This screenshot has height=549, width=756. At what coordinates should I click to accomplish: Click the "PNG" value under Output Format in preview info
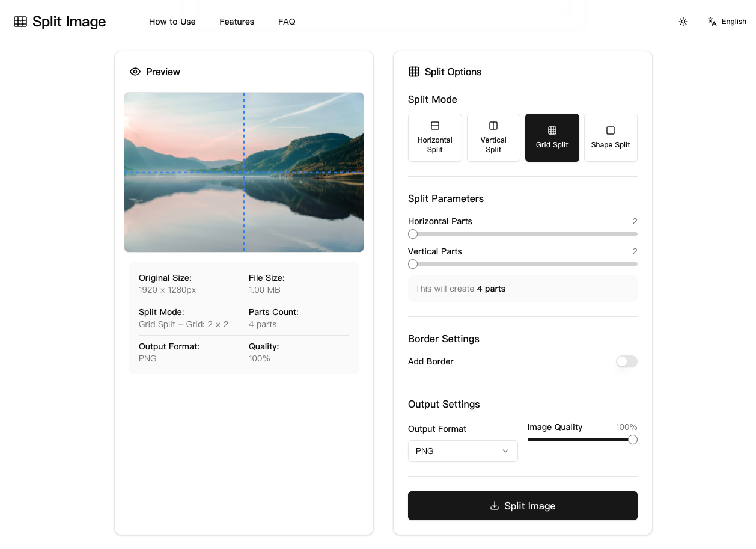[x=148, y=358]
